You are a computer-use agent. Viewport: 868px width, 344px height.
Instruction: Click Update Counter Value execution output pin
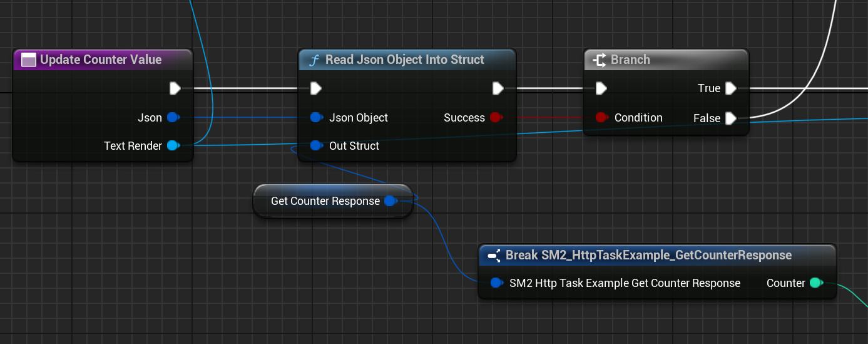pos(175,88)
